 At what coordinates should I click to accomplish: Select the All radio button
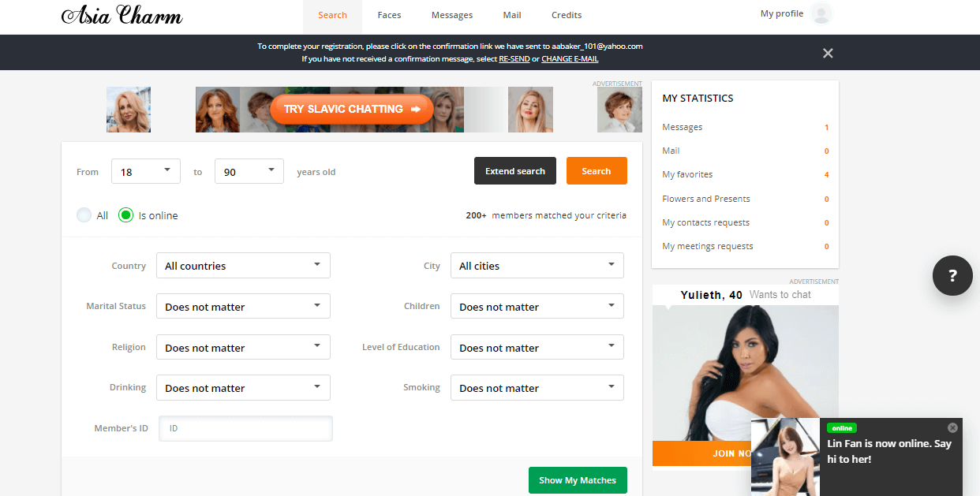[84, 214]
